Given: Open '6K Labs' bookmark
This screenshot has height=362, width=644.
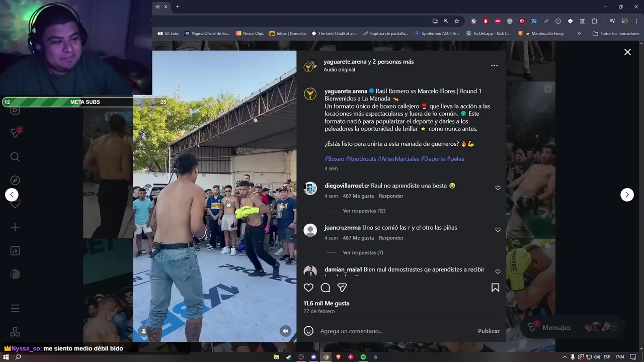Looking at the screenshot, I should pyautogui.click(x=168, y=34).
